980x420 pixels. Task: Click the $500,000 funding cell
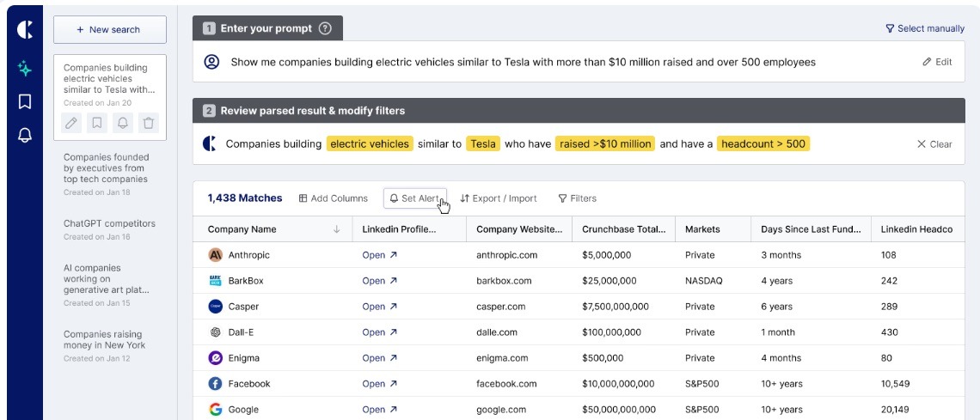pos(603,357)
